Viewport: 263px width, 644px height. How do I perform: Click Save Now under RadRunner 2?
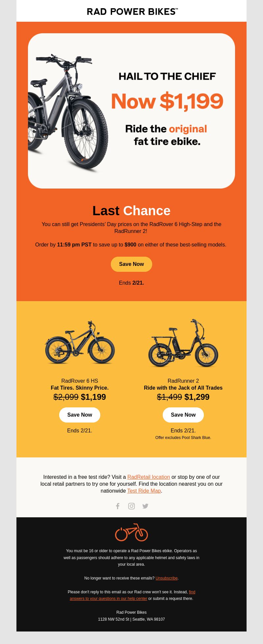(x=183, y=415)
